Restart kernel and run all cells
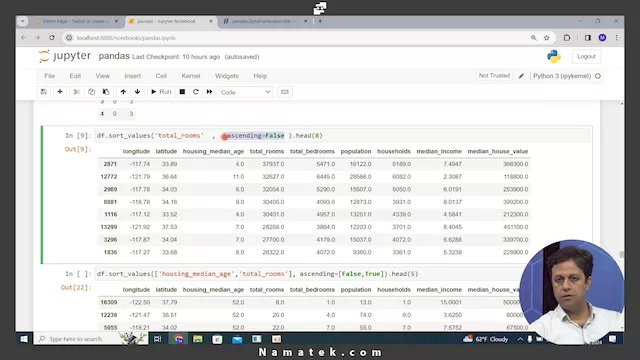 click(209, 92)
